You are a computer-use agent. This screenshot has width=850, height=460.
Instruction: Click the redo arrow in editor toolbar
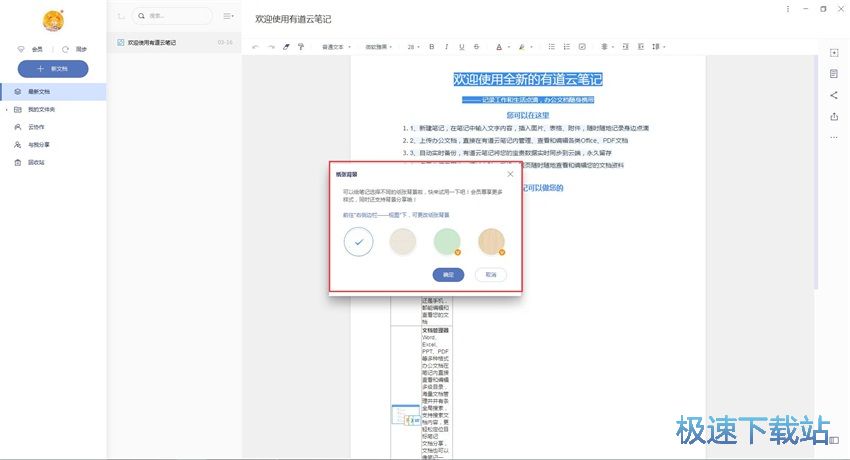click(x=271, y=47)
